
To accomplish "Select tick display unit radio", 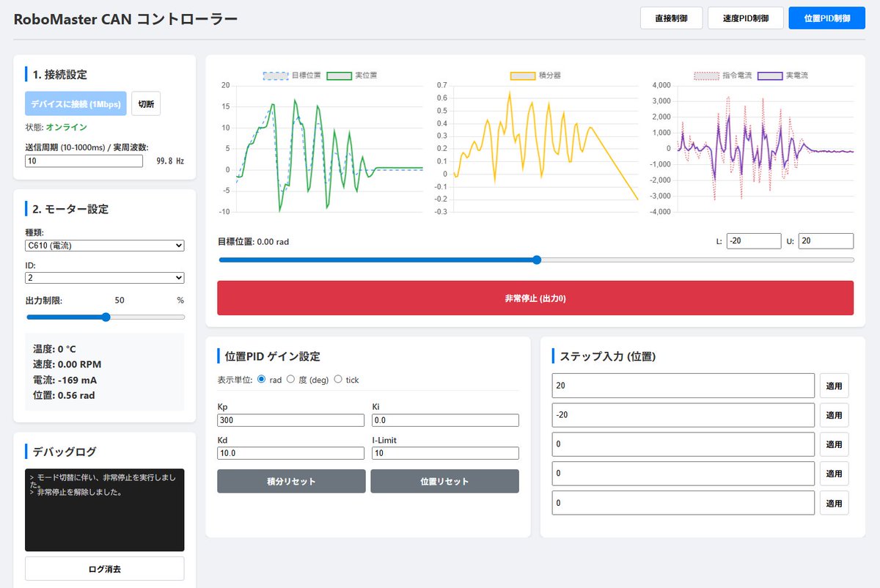I will [338, 379].
